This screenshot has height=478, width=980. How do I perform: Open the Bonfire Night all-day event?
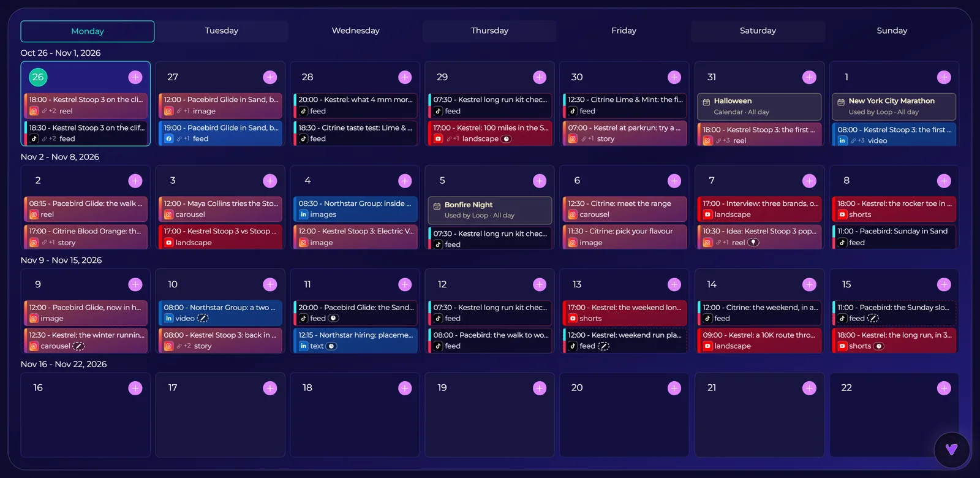tap(490, 210)
